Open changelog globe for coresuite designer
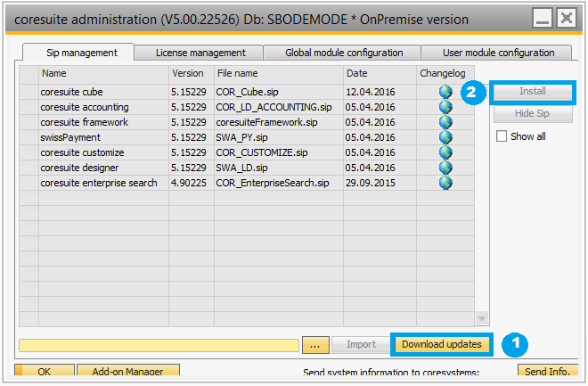Image resolution: width=588 pixels, height=386 pixels. 445,168
